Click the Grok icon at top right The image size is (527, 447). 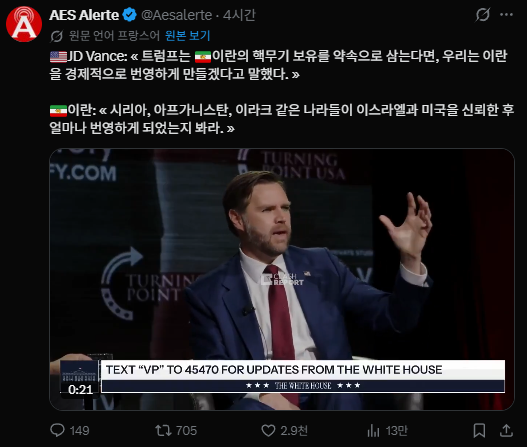point(483,15)
